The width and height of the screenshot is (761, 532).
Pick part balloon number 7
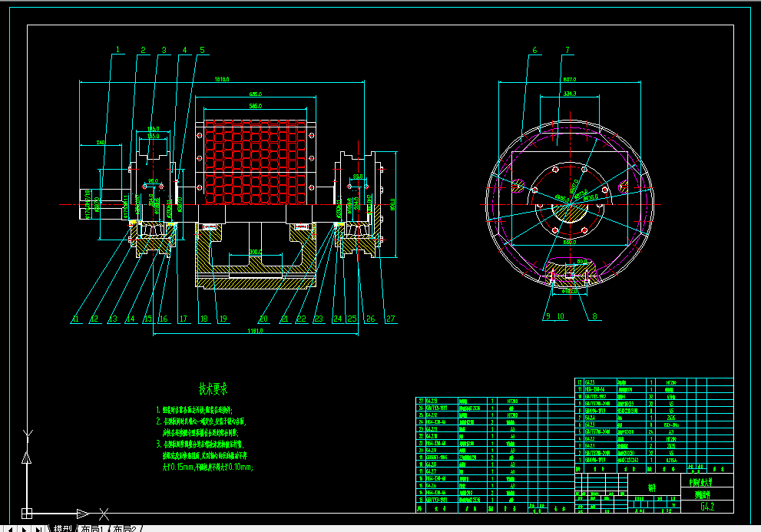[567, 50]
